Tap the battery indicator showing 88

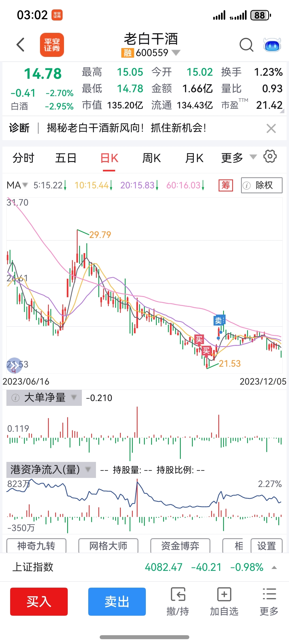coord(261,15)
